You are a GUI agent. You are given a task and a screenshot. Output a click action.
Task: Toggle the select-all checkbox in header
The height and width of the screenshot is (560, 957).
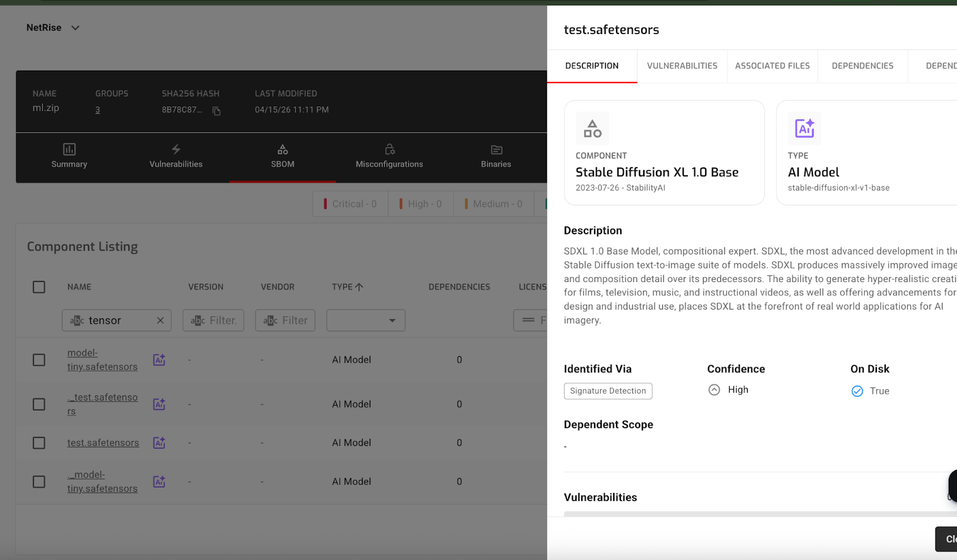coord(39,287)
